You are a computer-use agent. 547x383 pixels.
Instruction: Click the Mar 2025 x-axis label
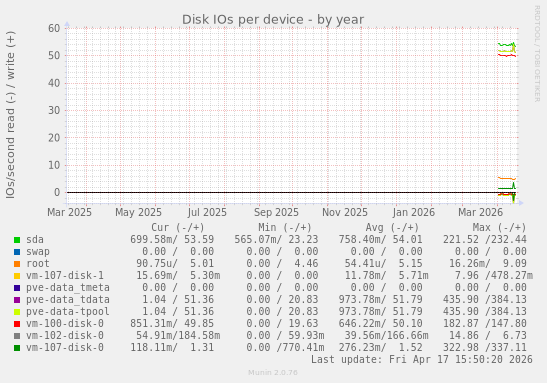[x=69, y=212]
